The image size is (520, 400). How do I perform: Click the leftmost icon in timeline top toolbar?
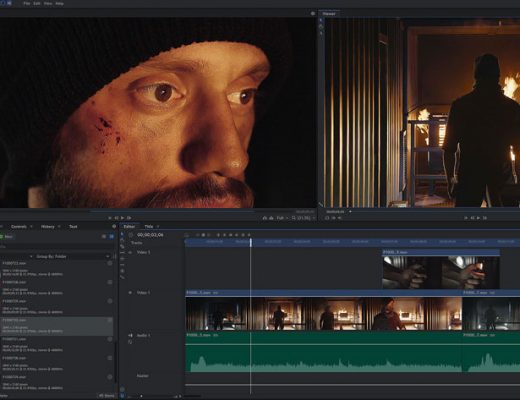point(186,235)
